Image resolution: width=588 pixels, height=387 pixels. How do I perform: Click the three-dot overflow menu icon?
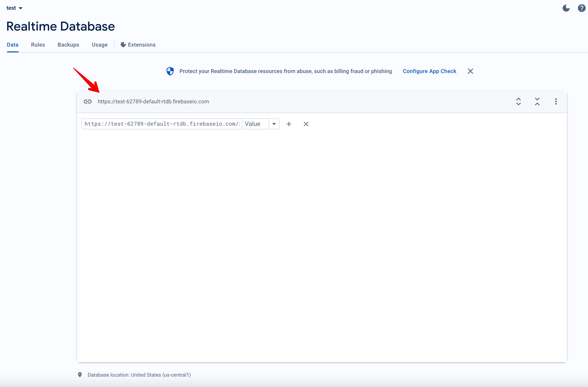(x=556, y=101)
